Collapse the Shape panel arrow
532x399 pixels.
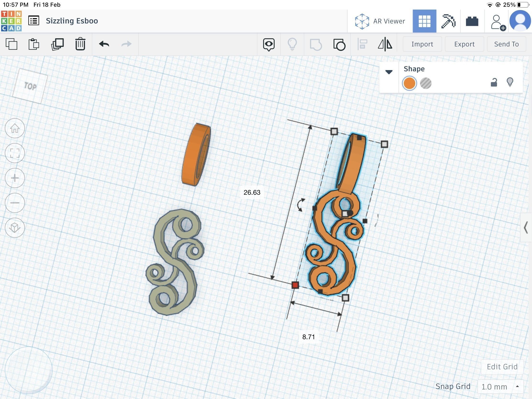[x=389, y=72]
